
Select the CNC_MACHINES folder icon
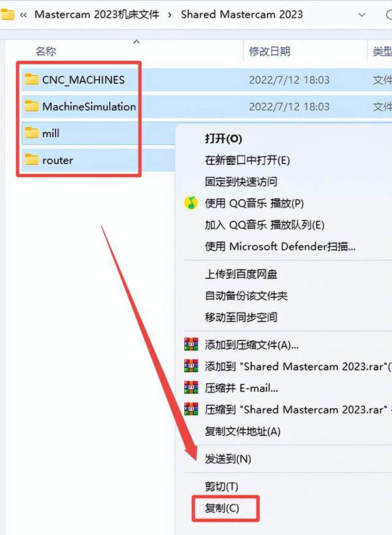[x=31, y=79]
